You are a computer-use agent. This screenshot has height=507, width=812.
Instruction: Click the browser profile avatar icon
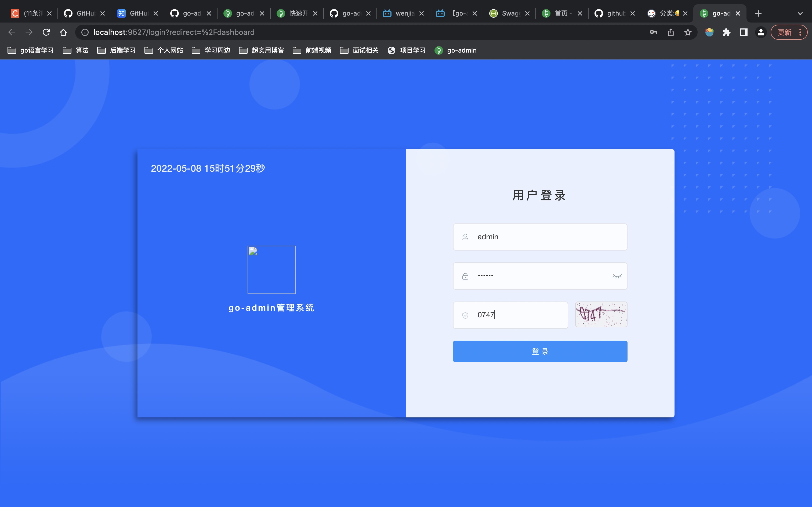760,32
